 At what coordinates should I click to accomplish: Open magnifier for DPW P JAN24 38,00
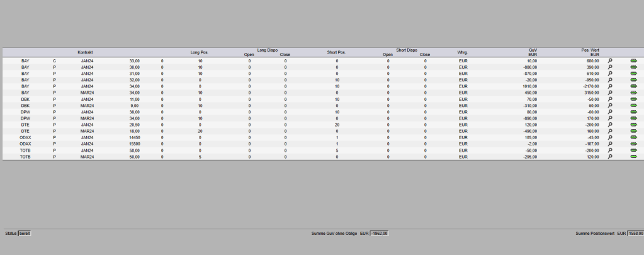click(609, 112)
